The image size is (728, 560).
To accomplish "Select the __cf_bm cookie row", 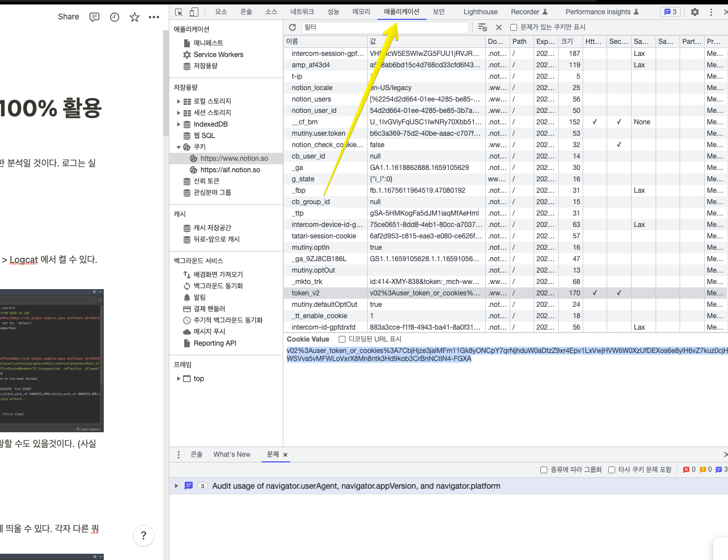I will coord(506,122).
